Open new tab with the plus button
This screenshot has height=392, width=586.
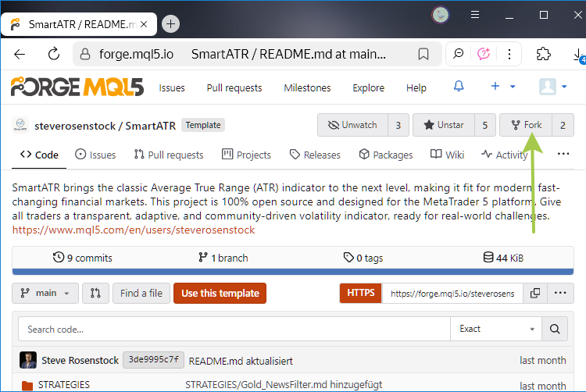pyautogui.click(x=170, y=24)
